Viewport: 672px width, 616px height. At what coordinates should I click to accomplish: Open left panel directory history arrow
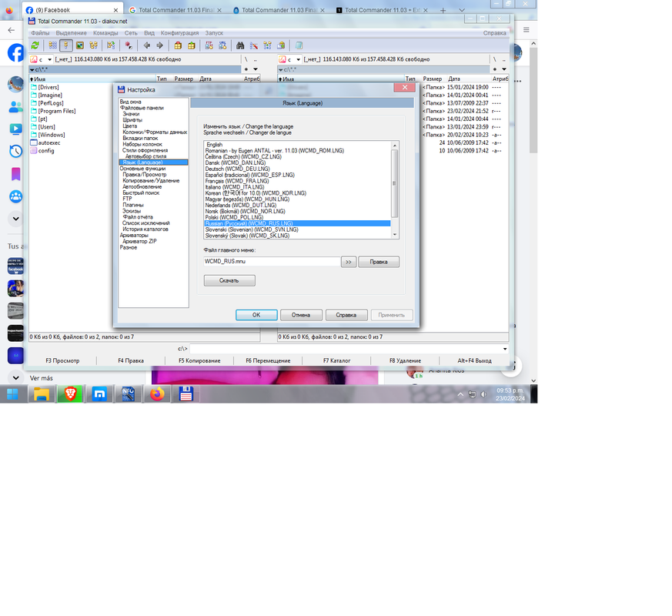256,69
